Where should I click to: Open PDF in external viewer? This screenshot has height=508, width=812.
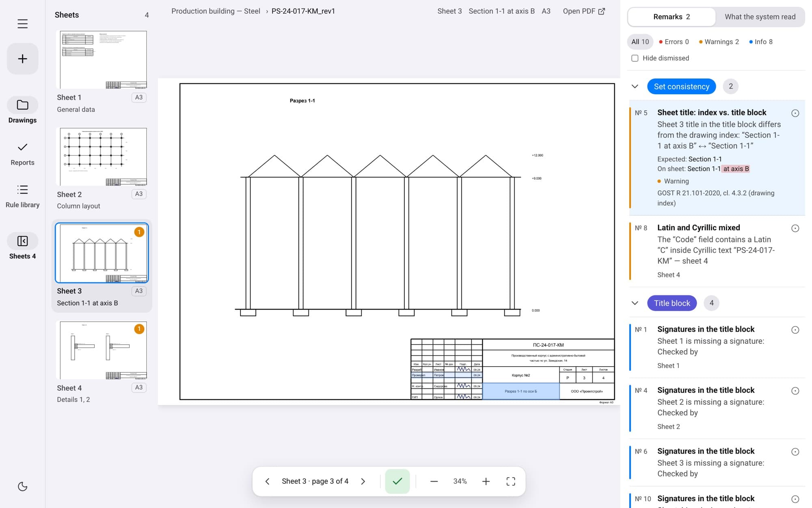[x=584, y=11]
